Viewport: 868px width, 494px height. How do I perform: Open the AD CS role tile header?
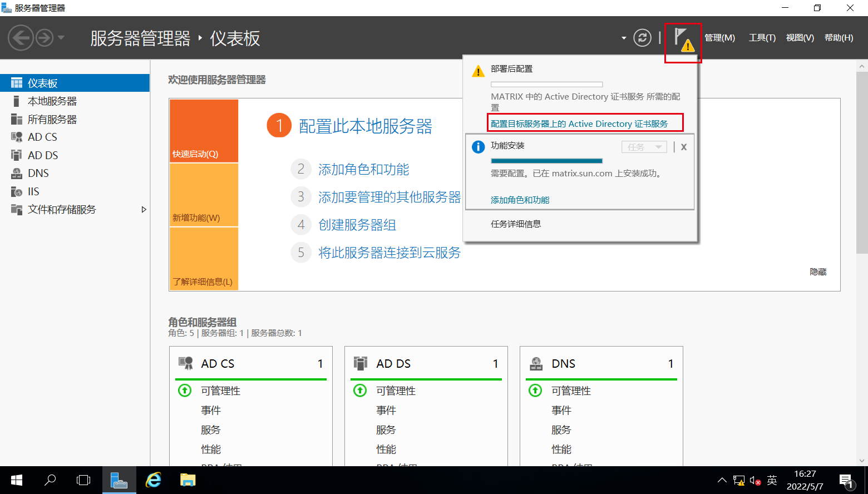tap(251, 363)
